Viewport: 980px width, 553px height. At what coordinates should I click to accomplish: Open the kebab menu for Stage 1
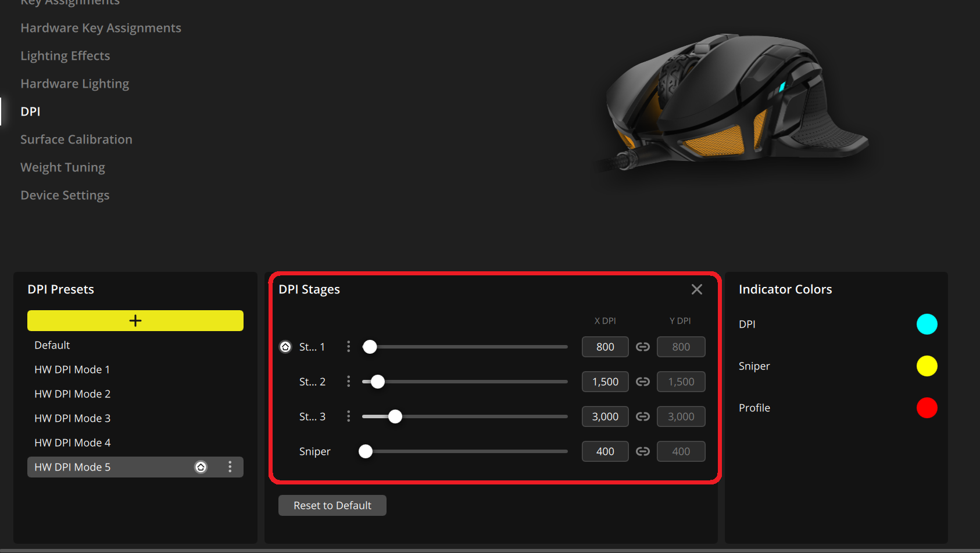[x=348, y=347]
